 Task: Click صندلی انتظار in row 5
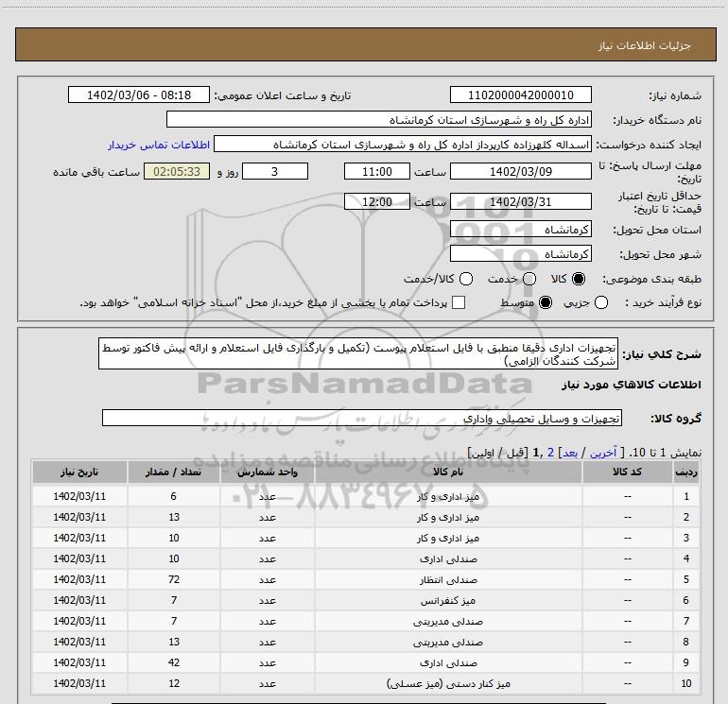(448, 579)
